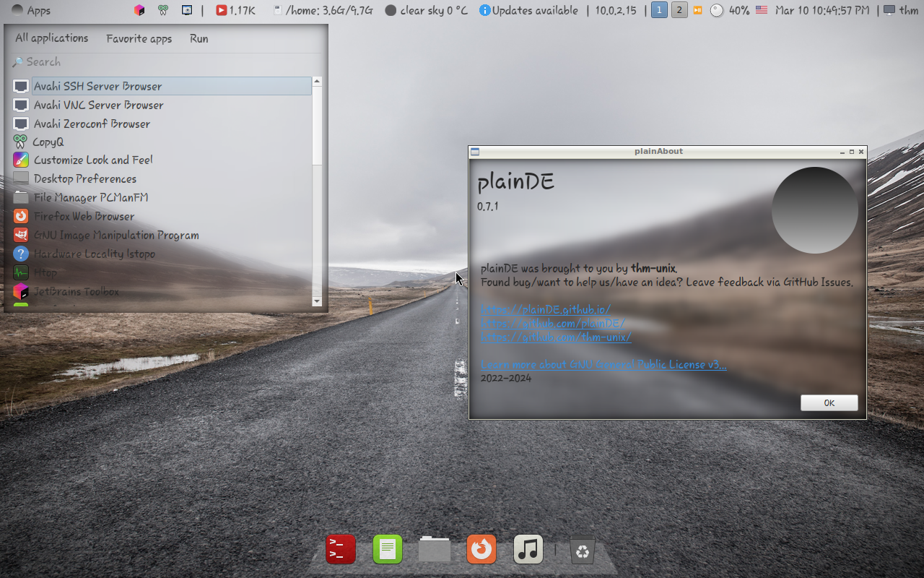The height and width of the screenshot is (578, 924).
Task: Click the orange fast-forward panel icon
Action: pyautogui.click(x=697, y=11)
